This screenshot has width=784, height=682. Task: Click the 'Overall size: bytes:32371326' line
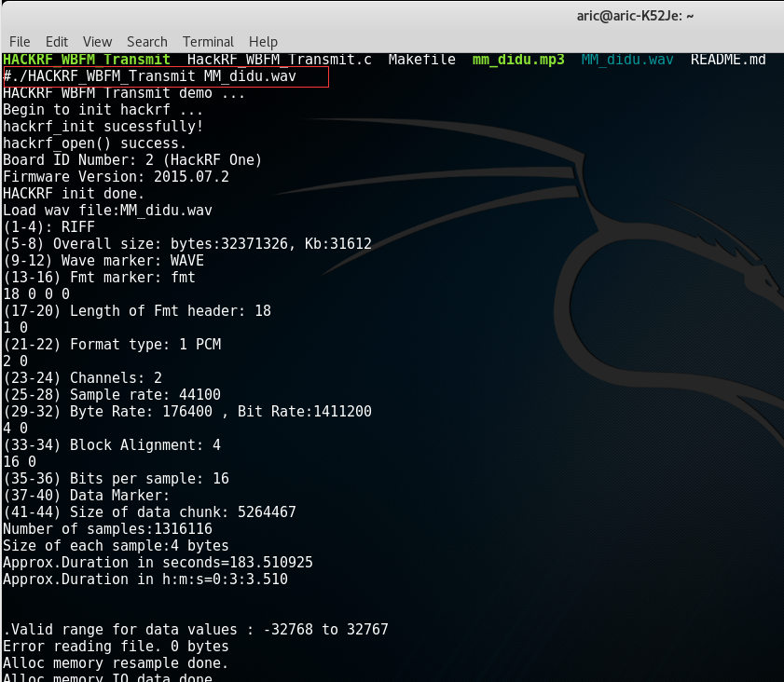(187, 244)
